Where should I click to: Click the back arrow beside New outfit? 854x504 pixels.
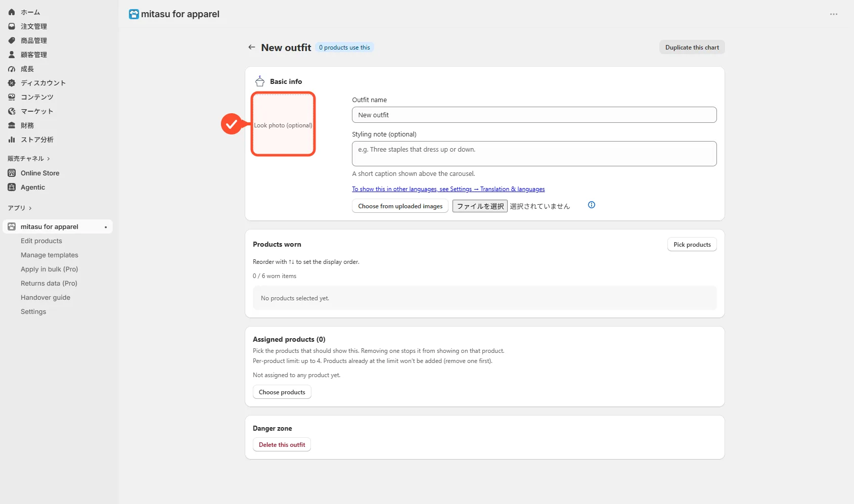[x=251, y=47]
